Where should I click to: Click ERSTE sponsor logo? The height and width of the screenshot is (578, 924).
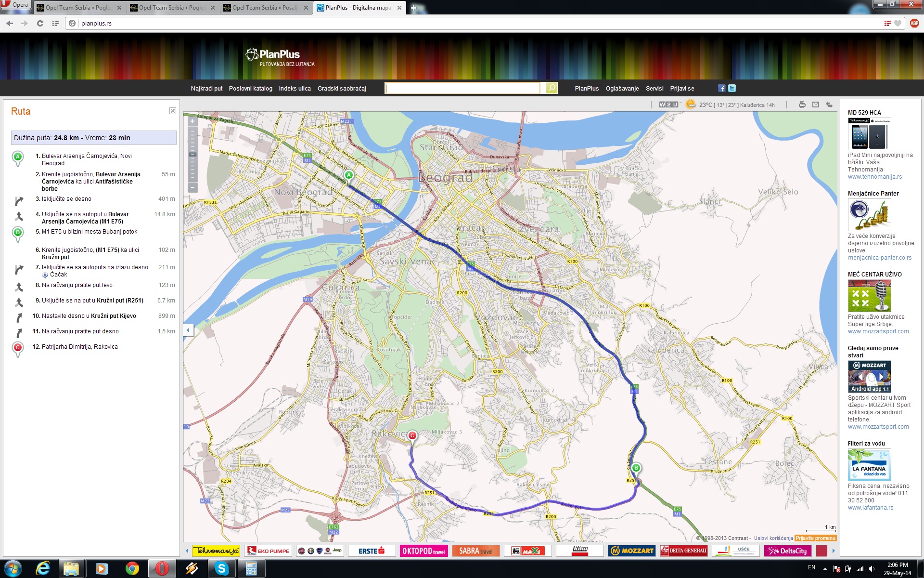tap(372, 551)
